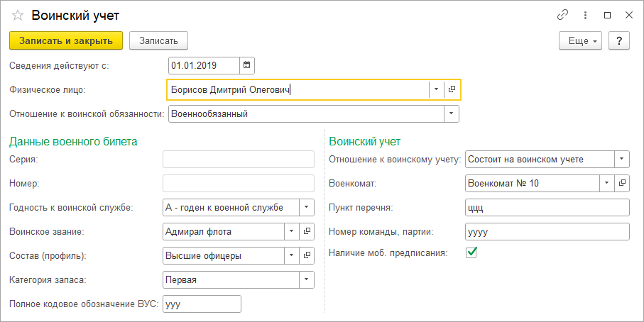Image resolution: width=644 pixels, height=322 pixels.
Task: Click the Пункт перечня text field
Action: 547,207
